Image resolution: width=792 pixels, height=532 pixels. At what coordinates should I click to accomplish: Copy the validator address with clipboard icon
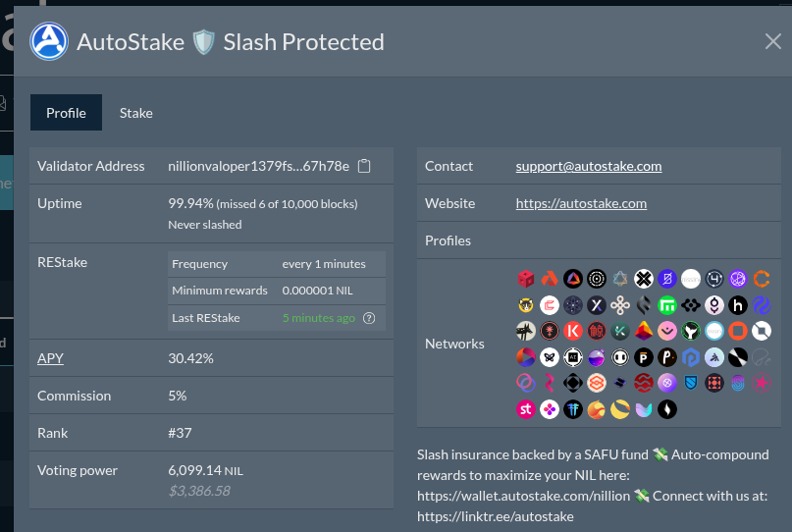coord(364,166)
